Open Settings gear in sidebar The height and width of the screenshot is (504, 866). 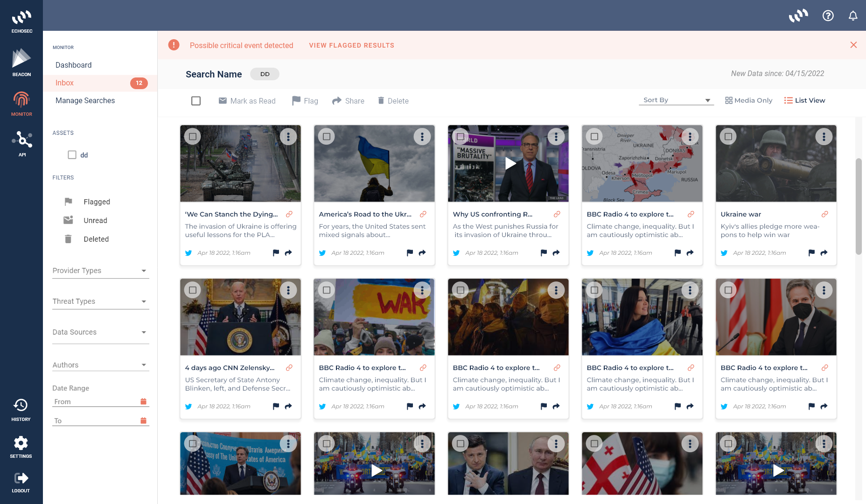click(21, 447)
